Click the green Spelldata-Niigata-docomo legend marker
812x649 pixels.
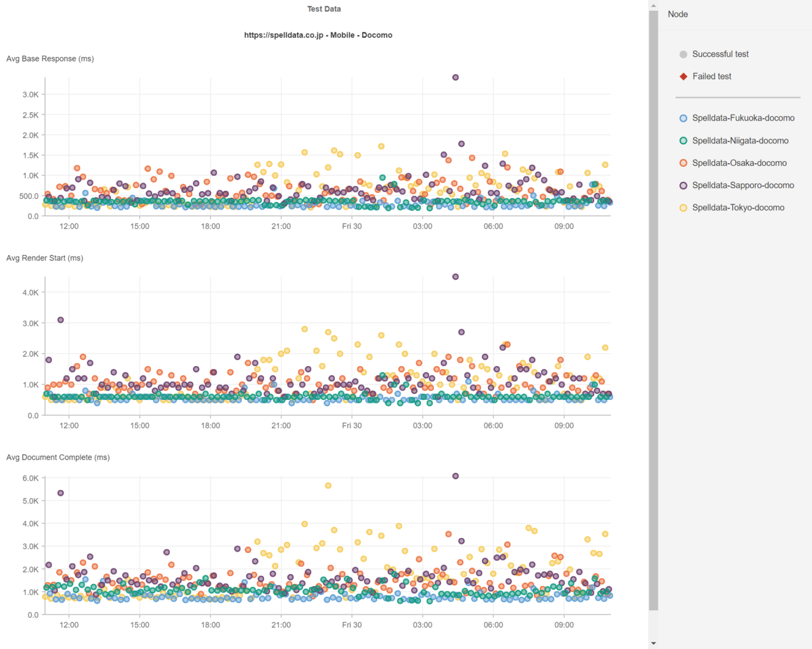(683, 141)
